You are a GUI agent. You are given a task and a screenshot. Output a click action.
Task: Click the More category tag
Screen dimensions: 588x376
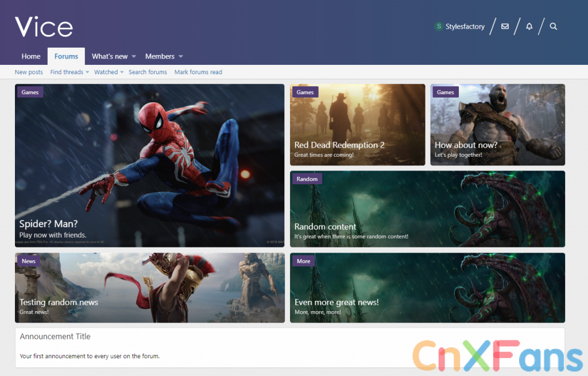303,261
